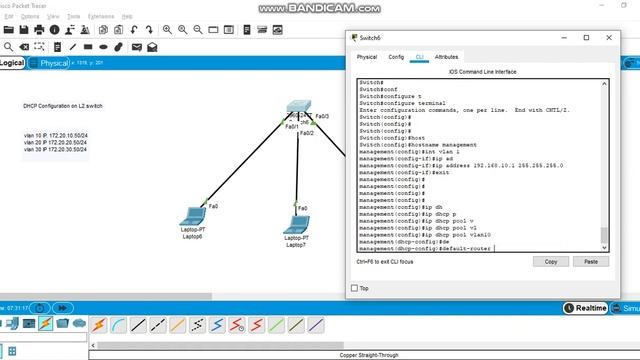Save the network with the floppy icon
The height and width of the screenshot is (360, 640).
24,30
